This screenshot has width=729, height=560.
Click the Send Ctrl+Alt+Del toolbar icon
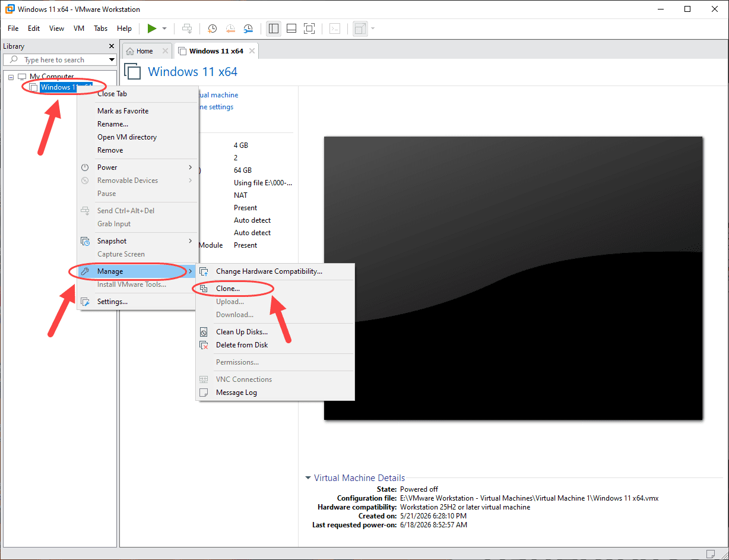187,29
